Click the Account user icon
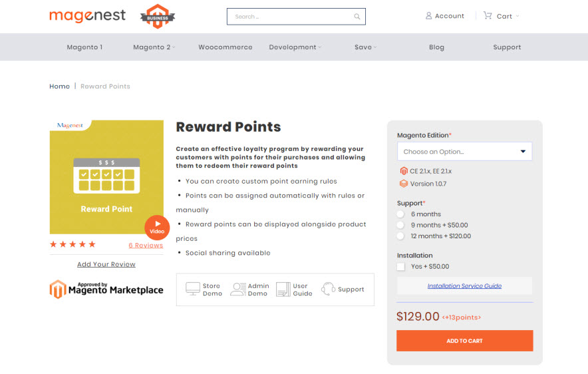This screenshot has width=588, height=374. [428, 16]
